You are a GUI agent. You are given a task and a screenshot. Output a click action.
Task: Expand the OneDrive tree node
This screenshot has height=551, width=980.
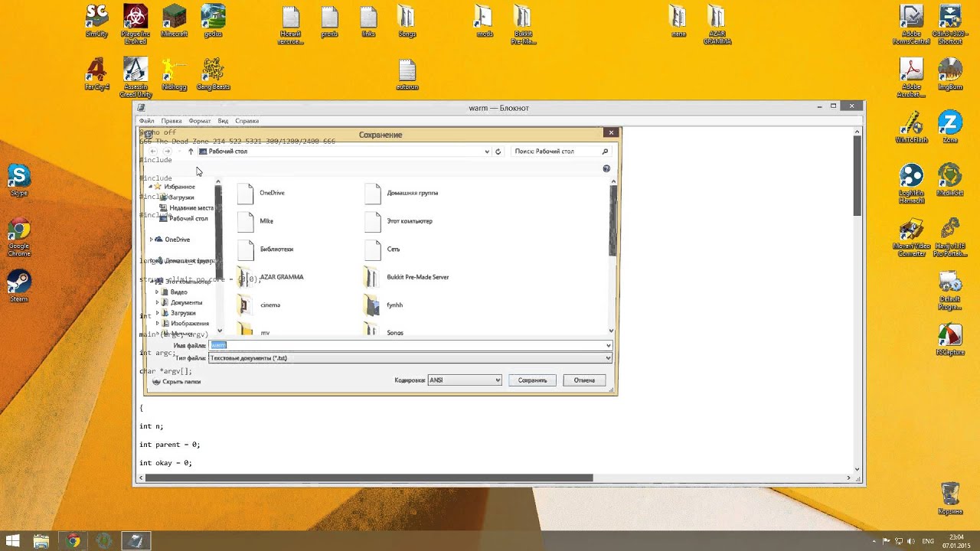pyautogui.click(x=151, y=240)
